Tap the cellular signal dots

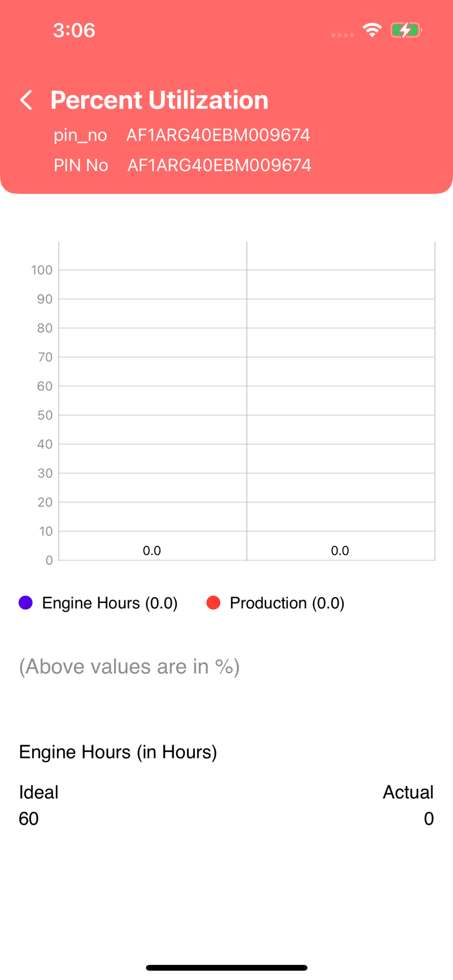pyautogui.click(x=342, y=35)
